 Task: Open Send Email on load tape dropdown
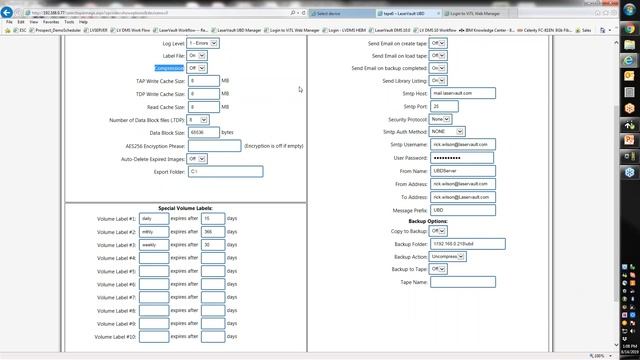click(438, 56)
